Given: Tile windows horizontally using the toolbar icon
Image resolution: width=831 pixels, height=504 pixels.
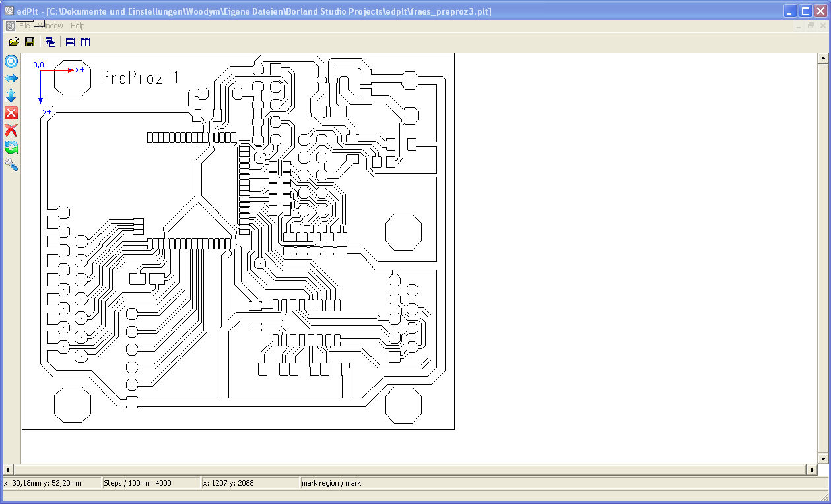Looking at the screenshot, I should 70,42.
